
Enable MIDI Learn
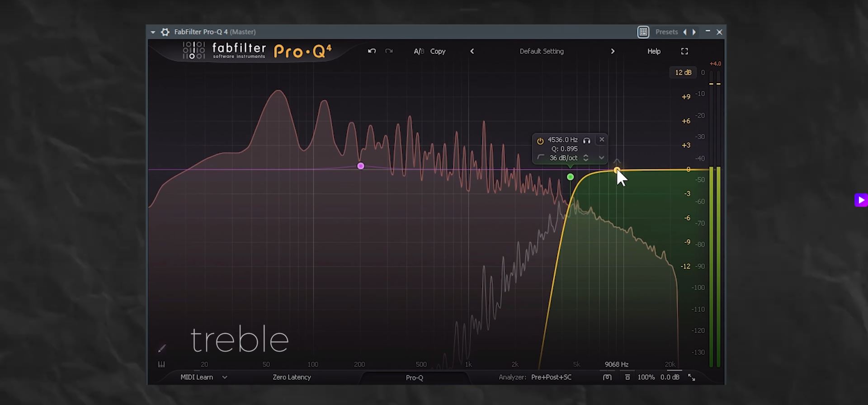point(197,377)
